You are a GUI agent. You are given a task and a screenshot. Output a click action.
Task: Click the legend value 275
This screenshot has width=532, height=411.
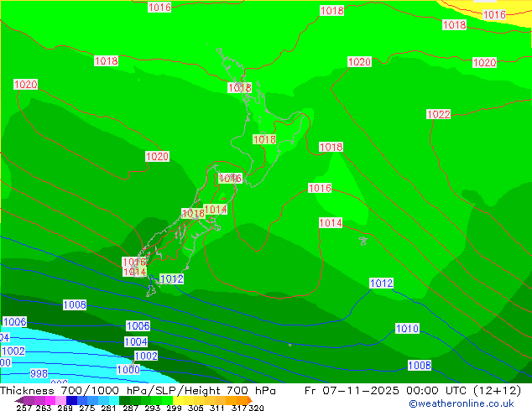(x=87, y=408)
